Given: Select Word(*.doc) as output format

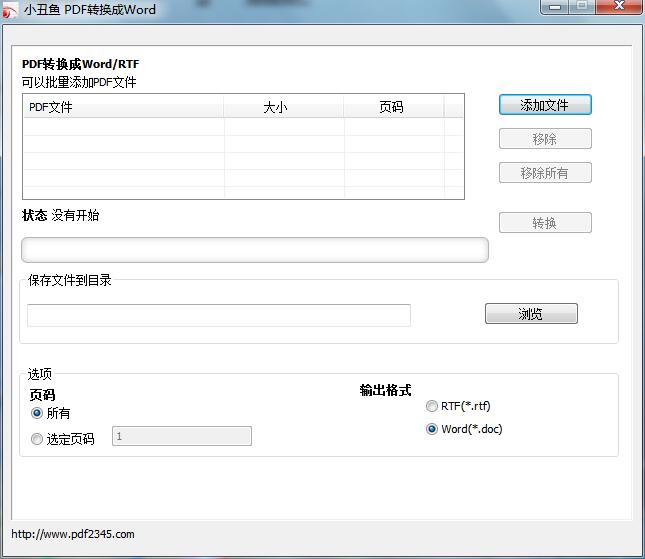Looking at the screenshot, I should [432, 429].
